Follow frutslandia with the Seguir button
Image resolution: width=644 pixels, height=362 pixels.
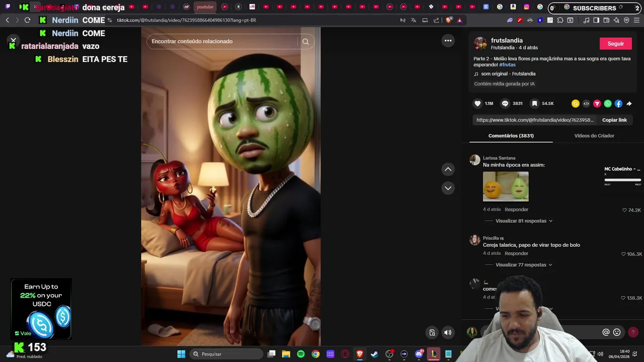(x=615, y=44)
